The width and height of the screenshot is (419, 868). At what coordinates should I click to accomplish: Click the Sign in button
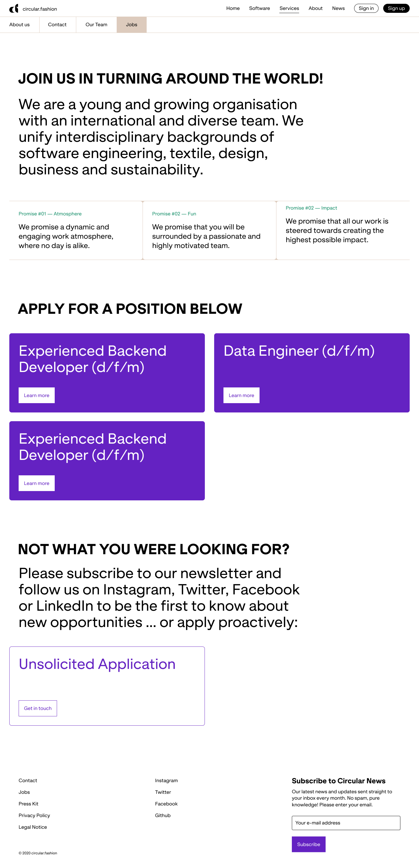[x=366, y=8]
